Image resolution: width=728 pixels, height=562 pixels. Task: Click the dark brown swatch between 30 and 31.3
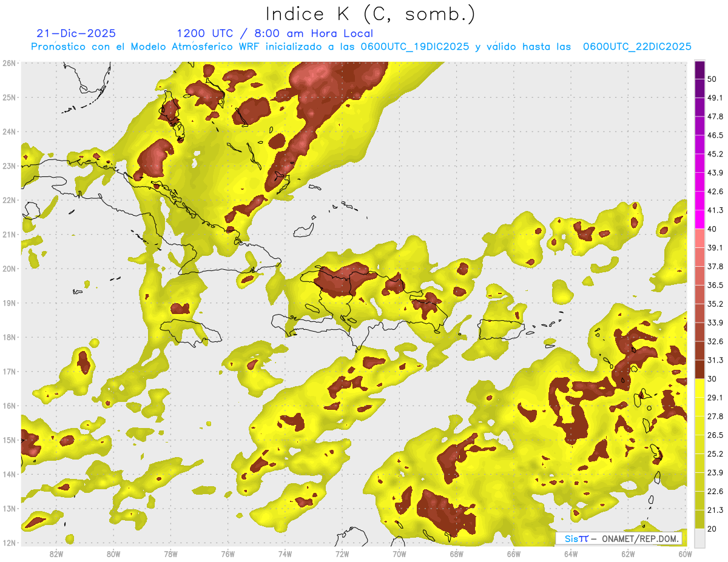click(699, 369)
